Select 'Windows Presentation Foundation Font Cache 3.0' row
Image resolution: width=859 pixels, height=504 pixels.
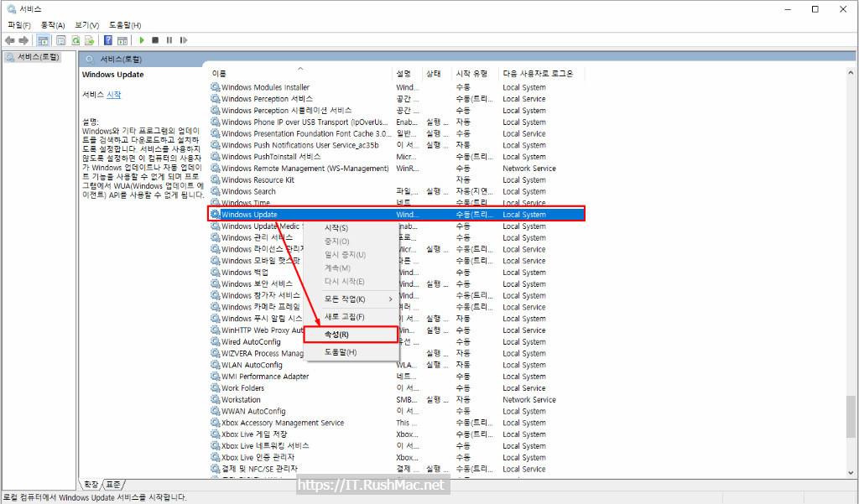coord(397,133)
